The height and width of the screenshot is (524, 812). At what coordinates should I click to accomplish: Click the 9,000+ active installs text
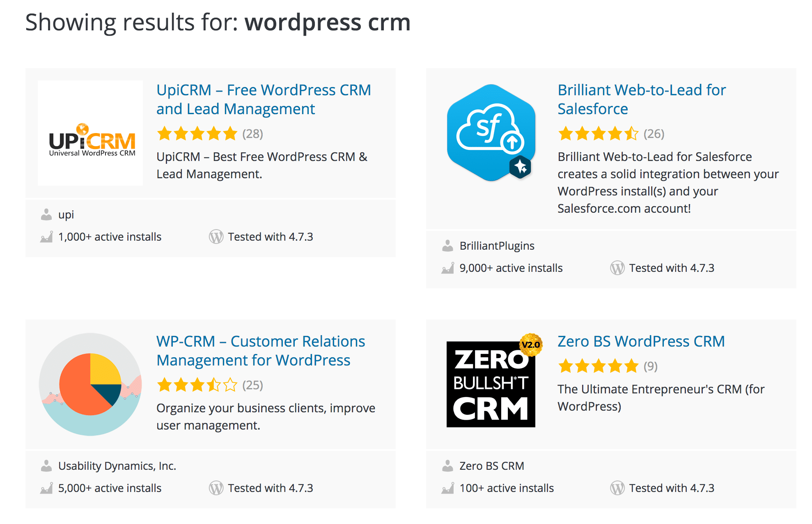pyautogui.click(x=511, y=268)
